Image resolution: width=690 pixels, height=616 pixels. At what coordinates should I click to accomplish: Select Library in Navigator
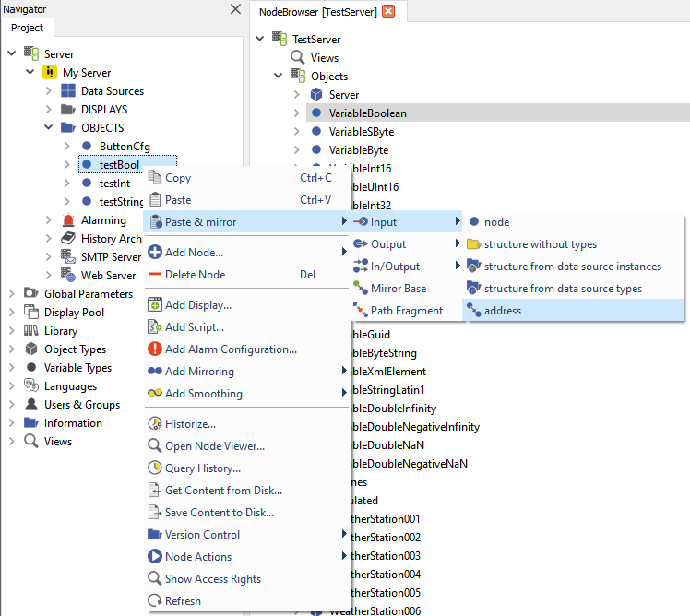[61, 330]
